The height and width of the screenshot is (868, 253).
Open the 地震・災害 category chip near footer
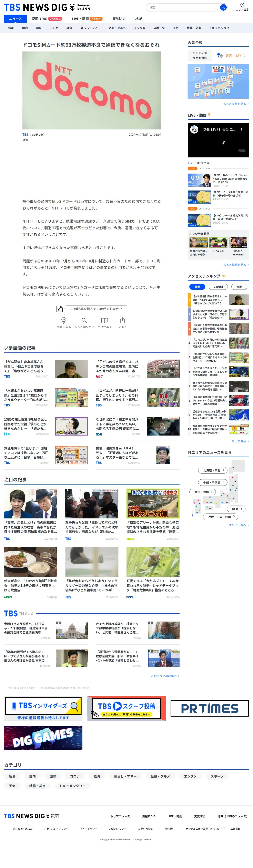coord(37,786)
